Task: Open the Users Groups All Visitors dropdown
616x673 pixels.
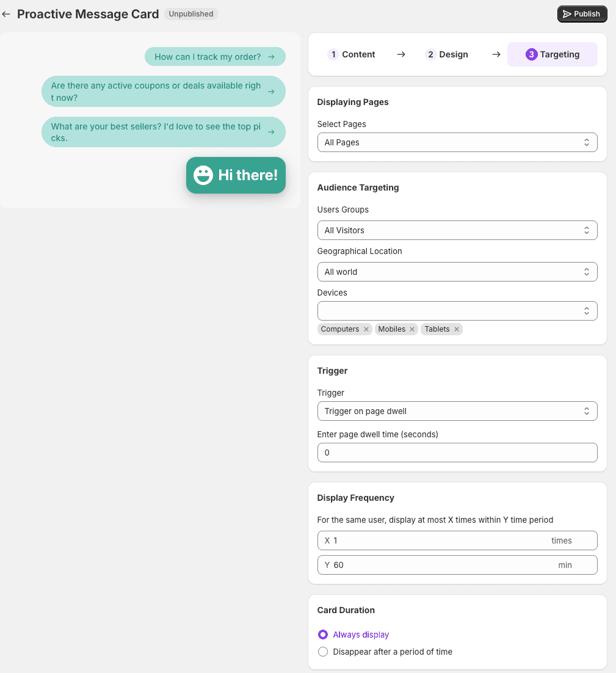Action: [x=457, y=230]
